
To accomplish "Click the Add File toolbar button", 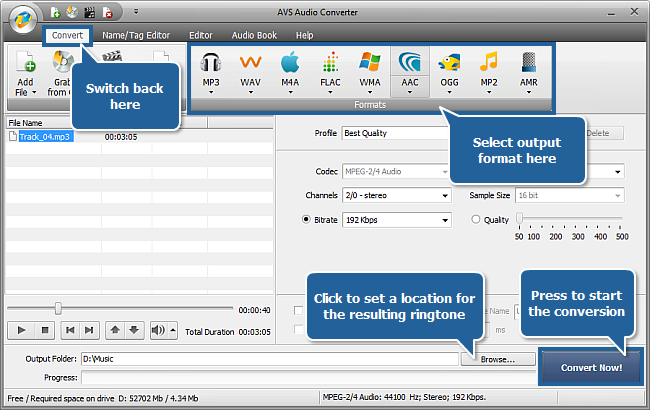I will pos(25,74).
